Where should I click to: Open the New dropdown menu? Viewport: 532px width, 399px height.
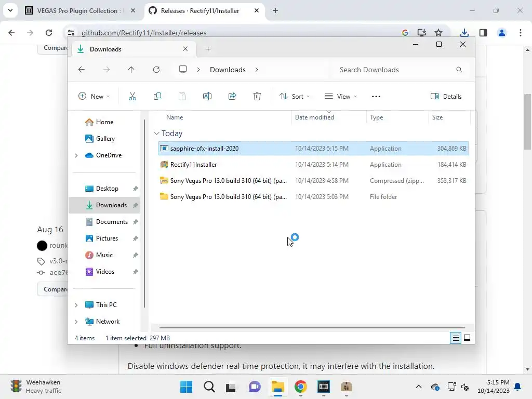point(94,96)
